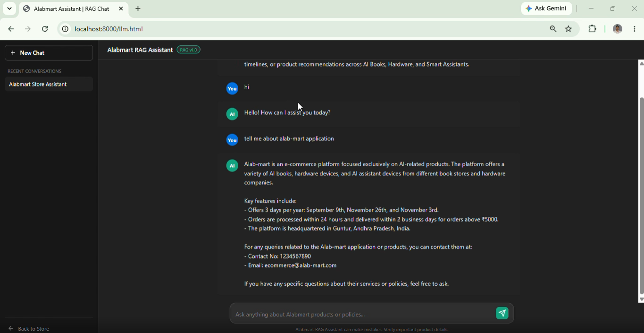This screenshot has height=333, width=644.
Task: Minimize the browser window
Action: [x=591, y=9]
